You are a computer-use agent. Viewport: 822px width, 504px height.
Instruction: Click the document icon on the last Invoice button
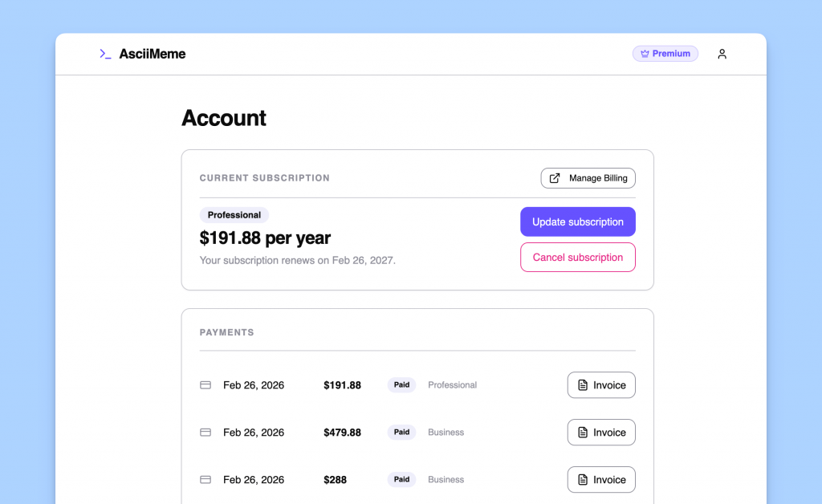(584, 479)
